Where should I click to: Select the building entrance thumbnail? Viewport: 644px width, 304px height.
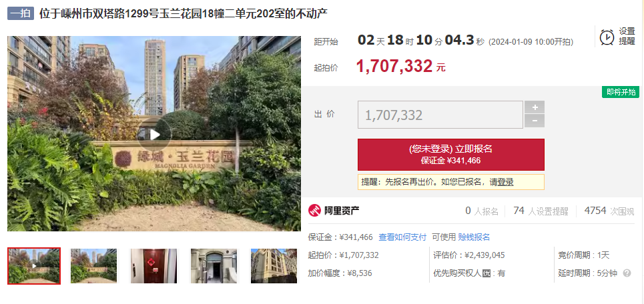(x=214, y=266)
